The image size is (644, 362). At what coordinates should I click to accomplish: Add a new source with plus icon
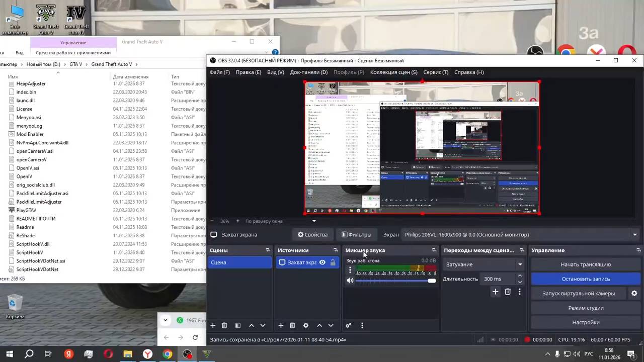tap(281, 326)
